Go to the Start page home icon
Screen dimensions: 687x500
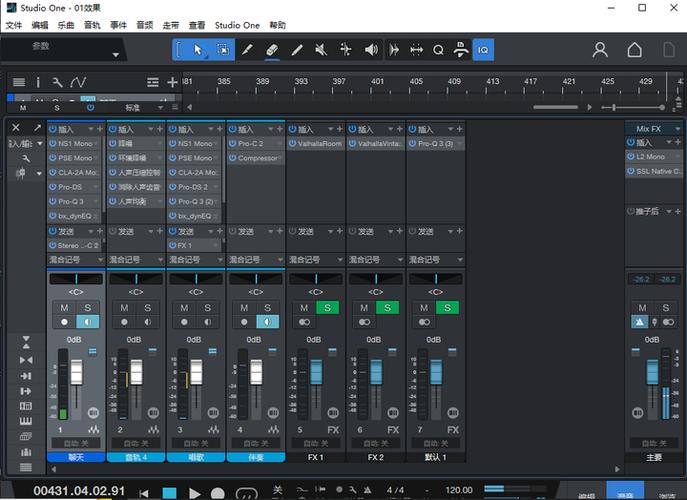(634, 50)
